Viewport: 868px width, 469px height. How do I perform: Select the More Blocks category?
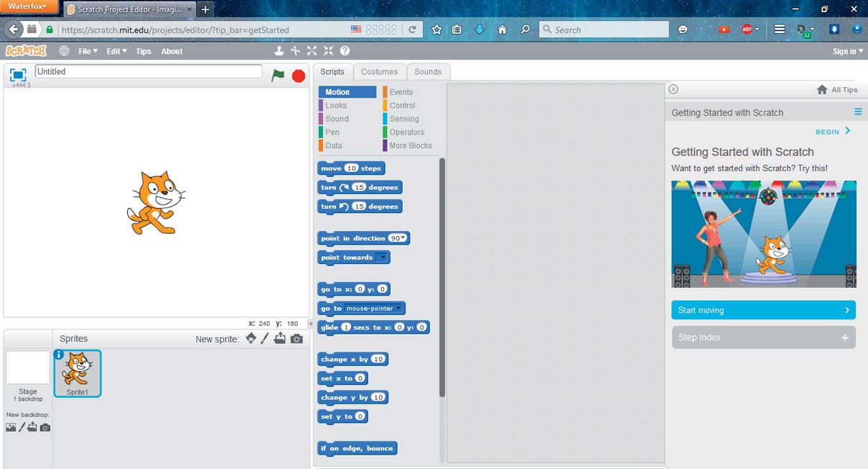411,145
